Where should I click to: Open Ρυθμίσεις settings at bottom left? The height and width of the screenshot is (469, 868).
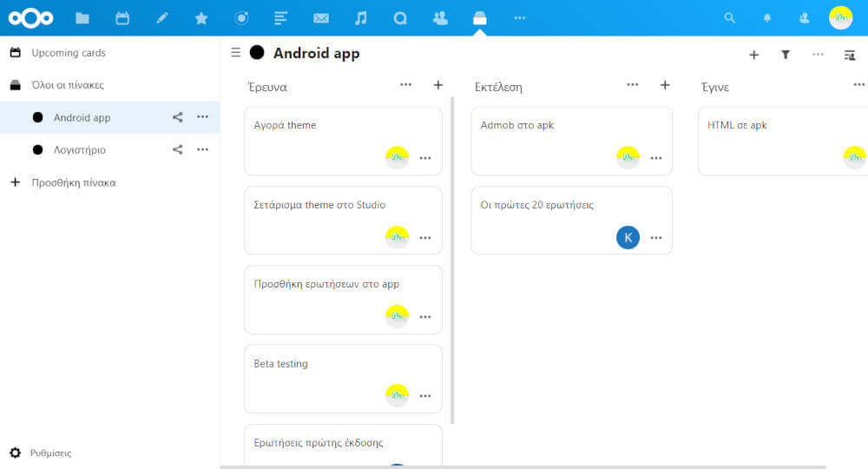[x=50, y=453]
